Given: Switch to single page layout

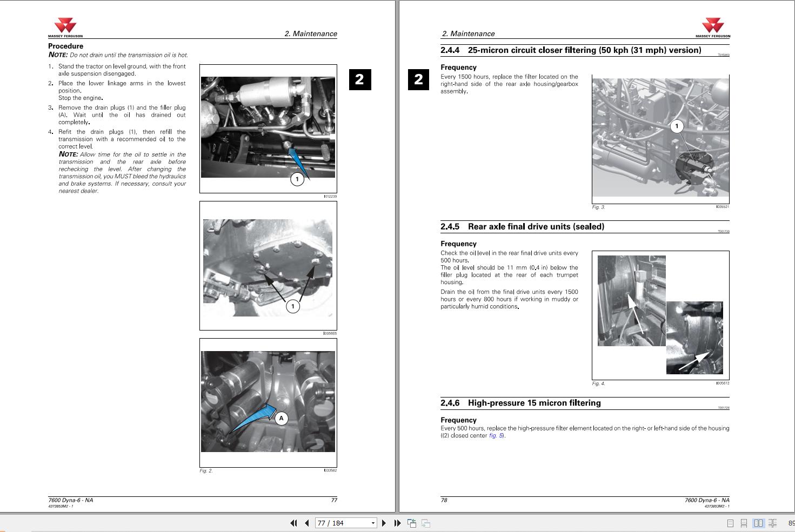Looking at the screenshot, I should click(x=730, y=523).
